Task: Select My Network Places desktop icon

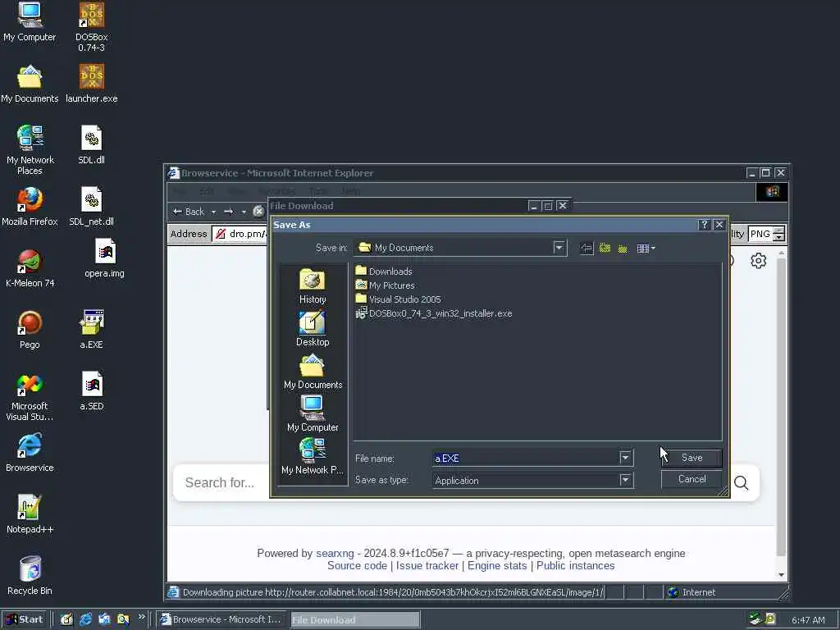Action: point(30,150)
